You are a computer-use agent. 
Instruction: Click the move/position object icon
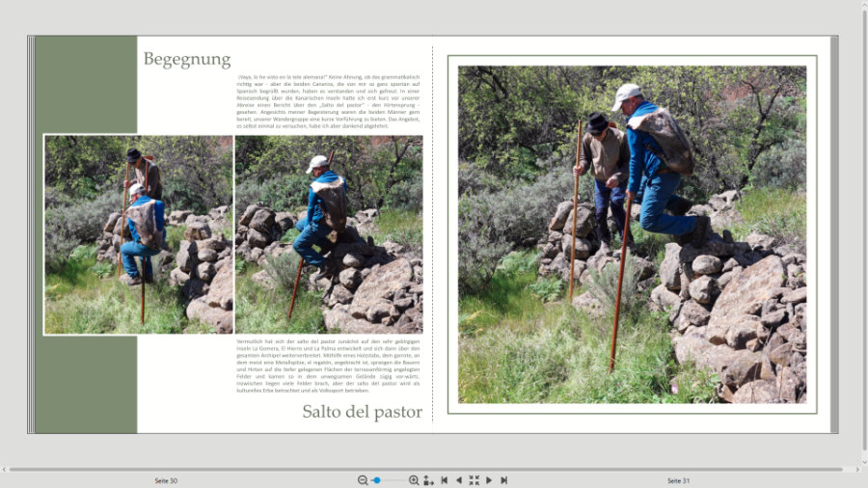click(x=428, y=480)
